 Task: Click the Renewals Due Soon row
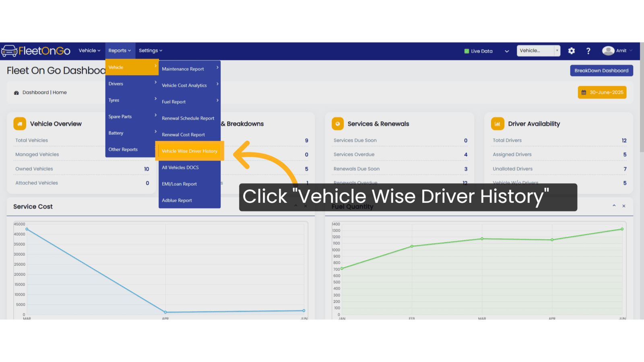[400, 169]
